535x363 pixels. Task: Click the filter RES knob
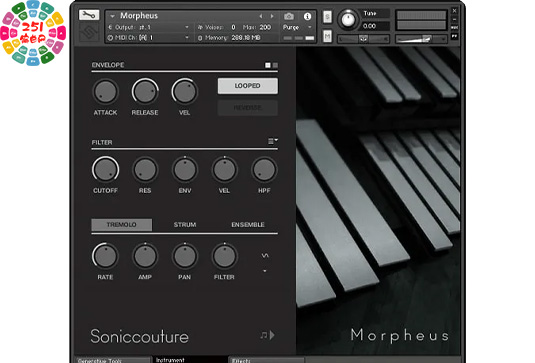coord(145,170)
